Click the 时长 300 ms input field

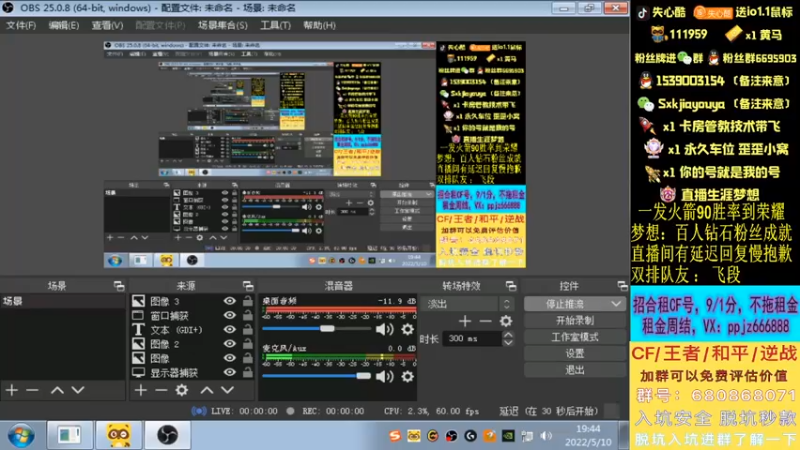[472, 339]
